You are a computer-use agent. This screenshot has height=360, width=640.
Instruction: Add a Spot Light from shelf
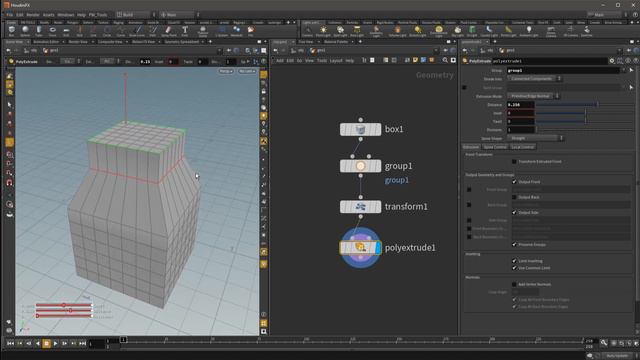point(340,31)
